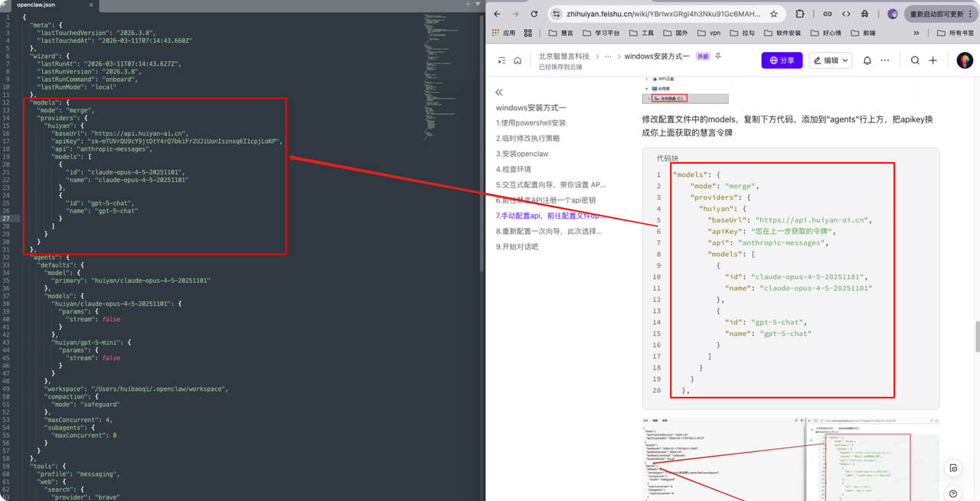Click the Feishu home icon
This screenshot has height=501, width=980.
click(518, 60)
